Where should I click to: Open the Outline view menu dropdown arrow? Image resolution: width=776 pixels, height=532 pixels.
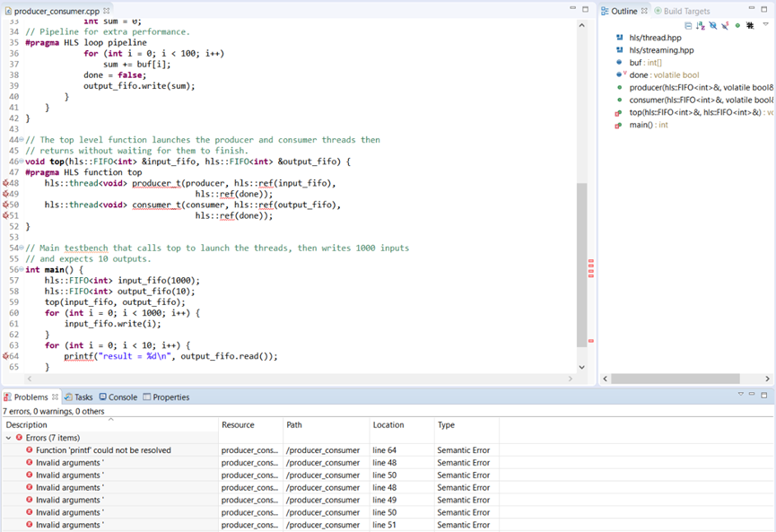click(x=765, y=25)
